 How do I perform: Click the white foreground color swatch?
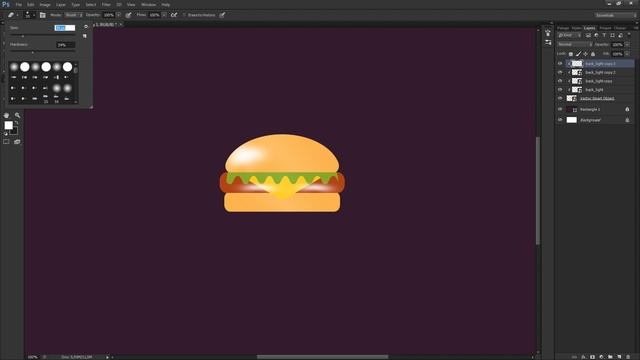pos(8,126)
